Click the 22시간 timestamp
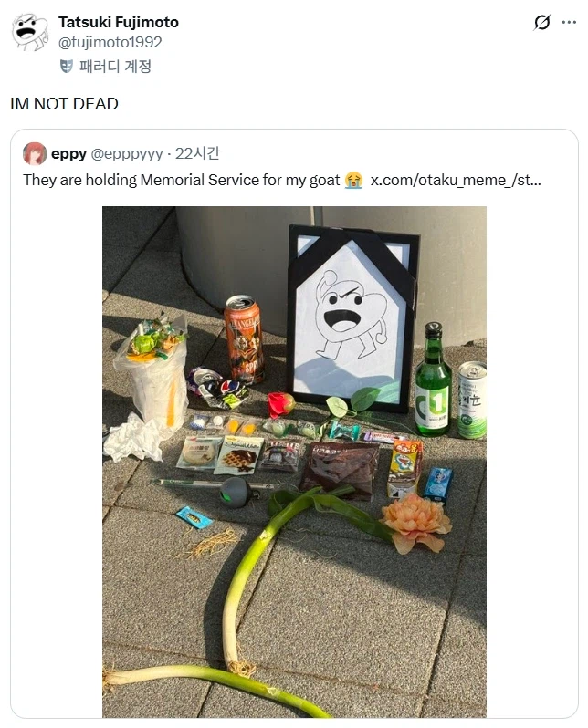The height and width of the screenshot is (728, 588). pos(197,153)
